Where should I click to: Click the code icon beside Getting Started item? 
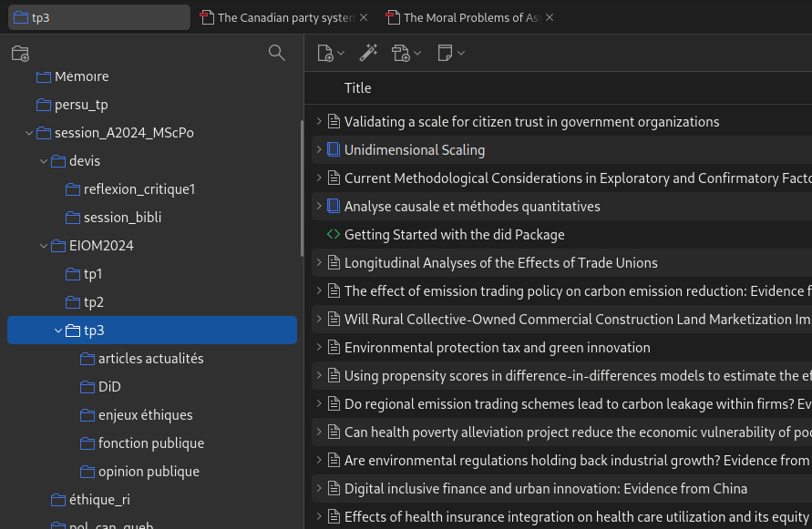tap(334, 234)
